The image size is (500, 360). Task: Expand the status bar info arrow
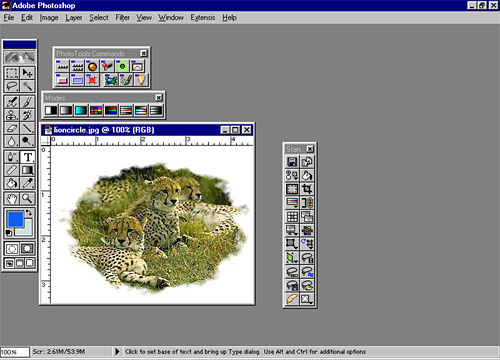(x=117, y=351)
